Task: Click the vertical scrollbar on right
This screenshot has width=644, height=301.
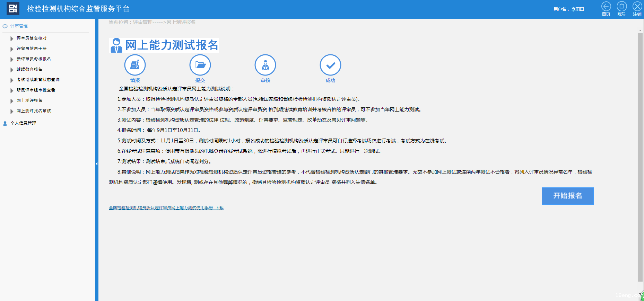Action: (640, 156)
